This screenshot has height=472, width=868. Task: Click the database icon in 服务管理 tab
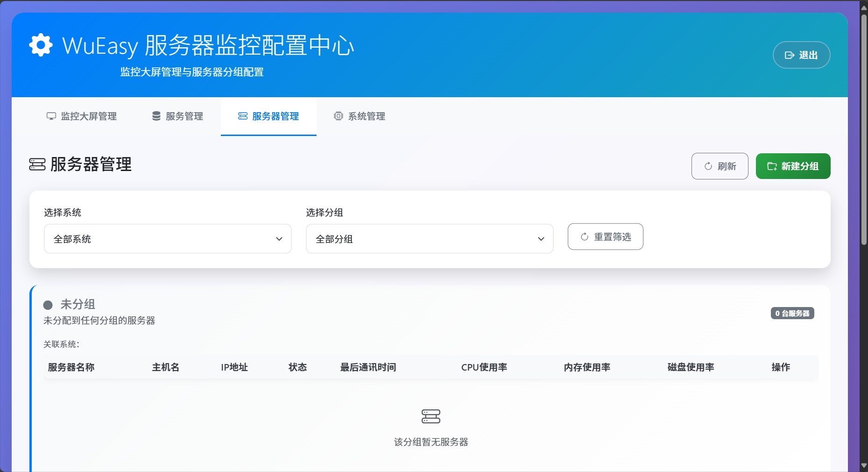tap(156, 116)
